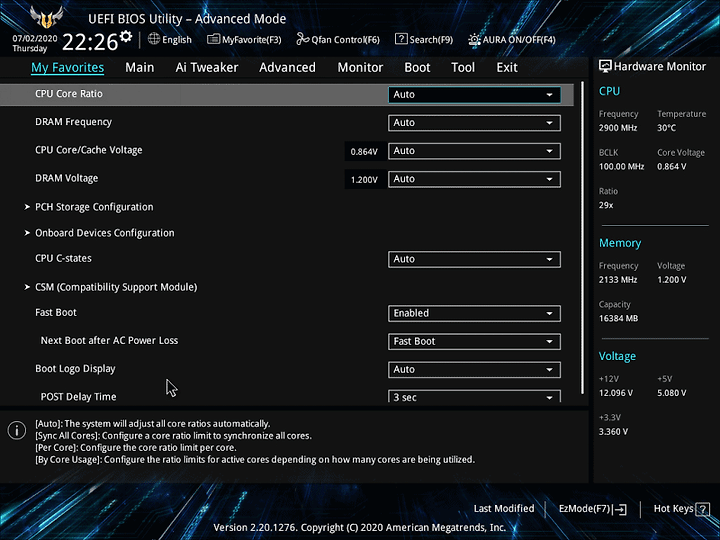The image size is (720, 540).
Task: Click the 3.360 V reading
Action: 613,432
